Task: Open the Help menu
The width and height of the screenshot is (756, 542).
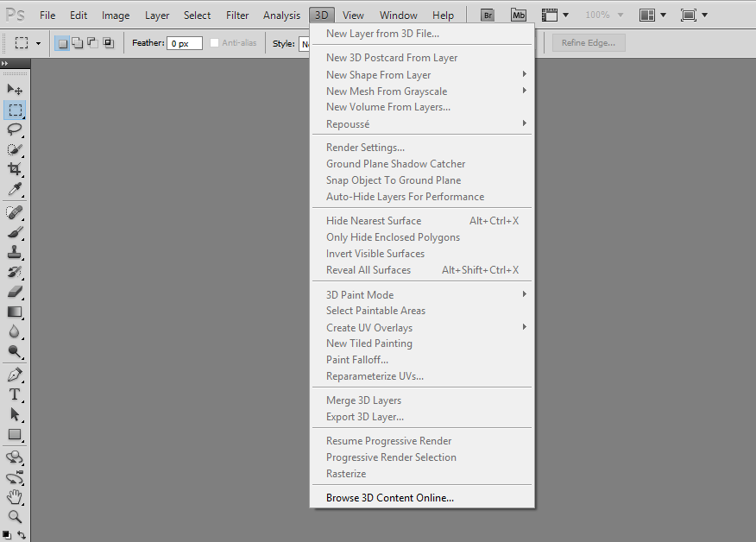Action: pyautogui.click(x=443, y=16)
